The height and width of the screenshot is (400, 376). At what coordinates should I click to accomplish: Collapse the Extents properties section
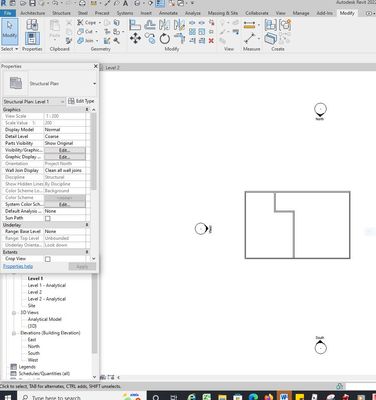(87, 252)
